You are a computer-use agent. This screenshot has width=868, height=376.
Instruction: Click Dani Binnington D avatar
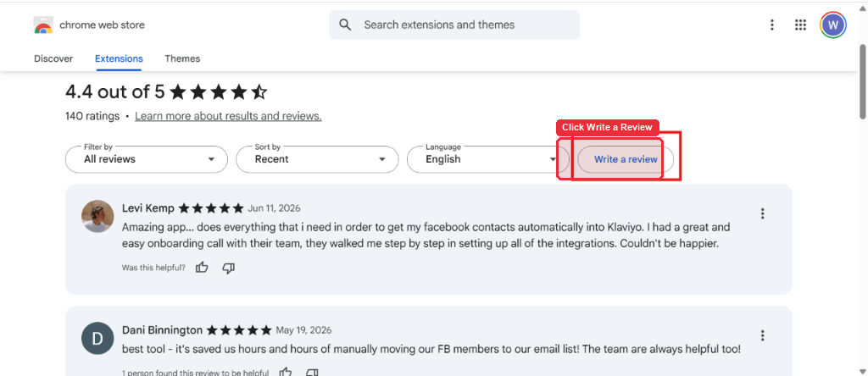[x=98, y=338]
